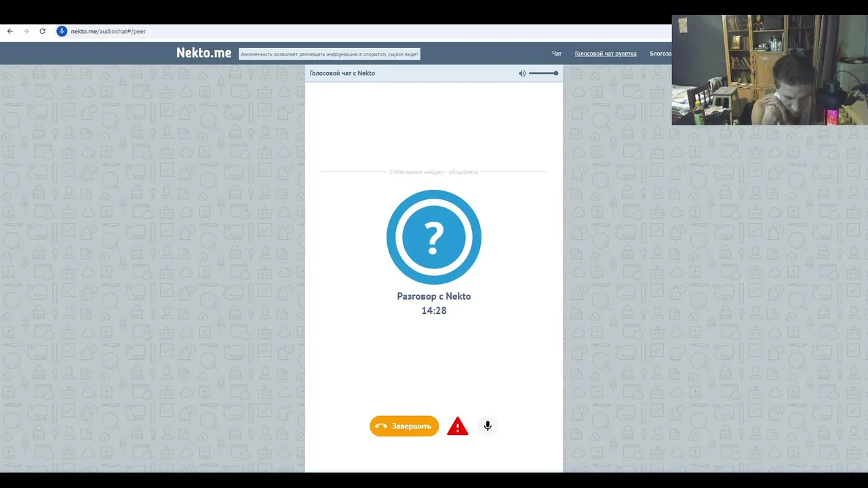868x488 pixels.
Task: Toggle the microphone mute button
Action: click(488, 426)
